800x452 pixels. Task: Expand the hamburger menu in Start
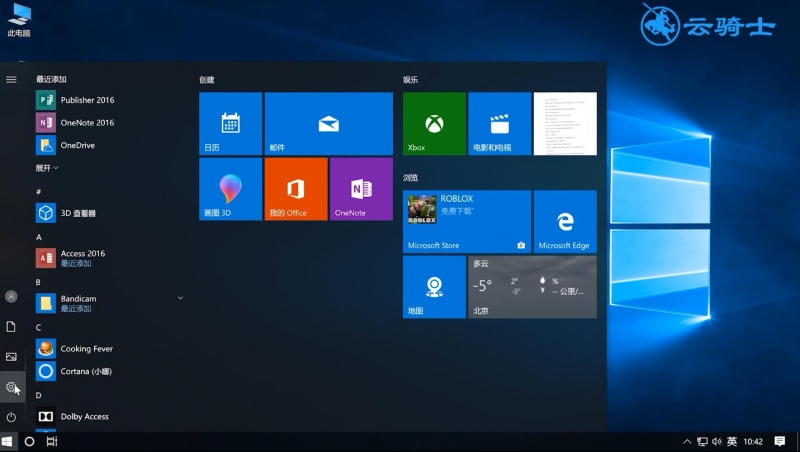[x=11, y=79]
